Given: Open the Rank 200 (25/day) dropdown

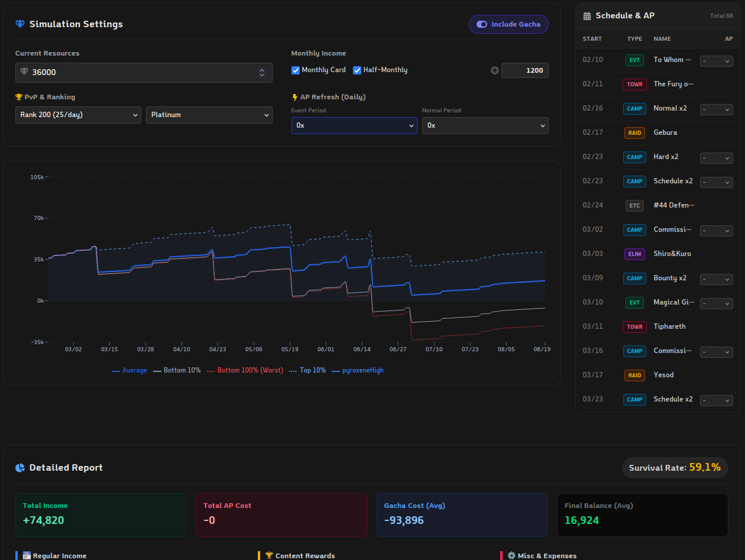Looking at the screenshot, I should pos(78,115).
